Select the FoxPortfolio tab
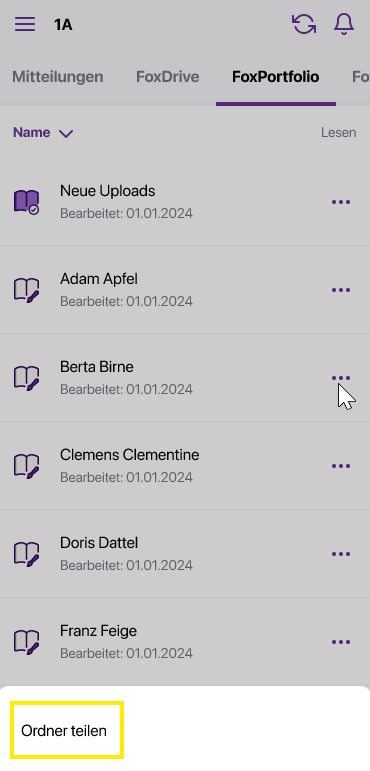 tap(276, 77)
